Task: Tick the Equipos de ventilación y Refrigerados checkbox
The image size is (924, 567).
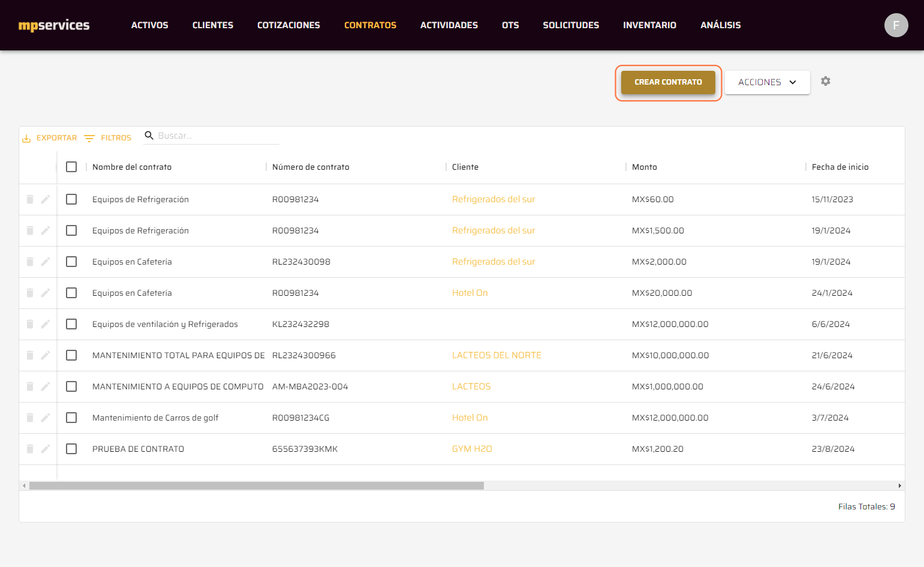Action: click(x=71, y=324)
